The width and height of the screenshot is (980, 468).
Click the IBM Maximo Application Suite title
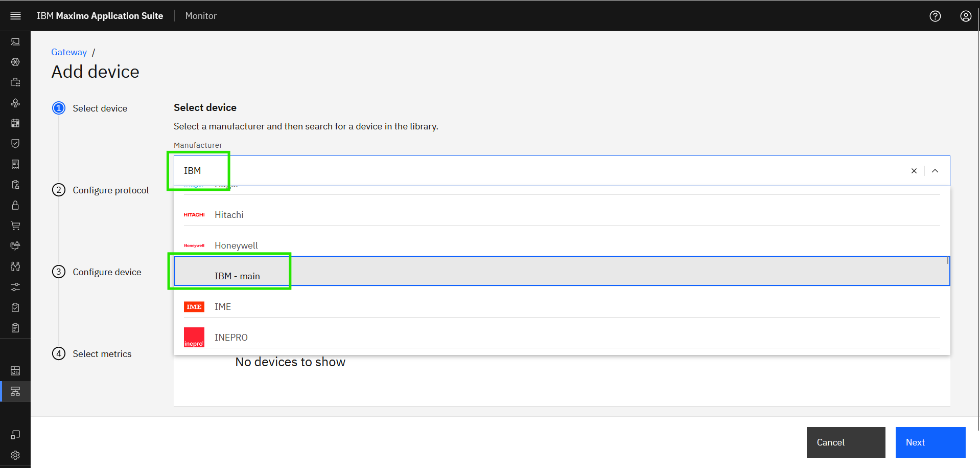(100, 16)
